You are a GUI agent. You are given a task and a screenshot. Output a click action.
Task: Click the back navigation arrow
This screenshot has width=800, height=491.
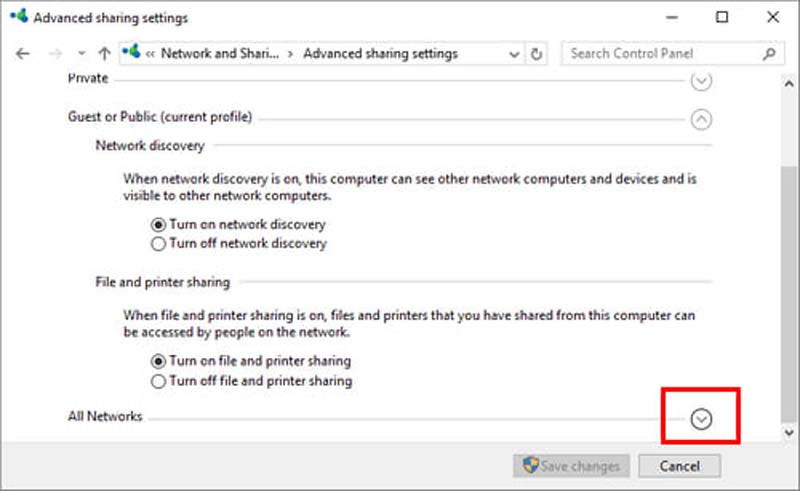click(23, 53)
